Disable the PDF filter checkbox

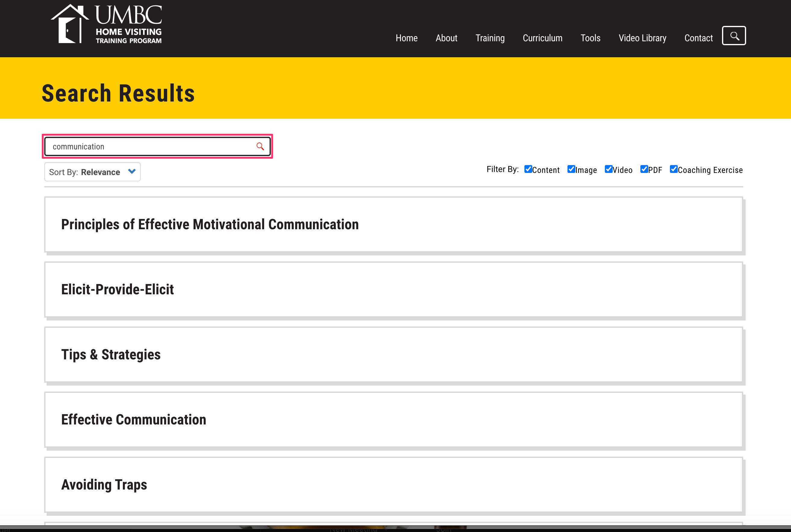644,169
